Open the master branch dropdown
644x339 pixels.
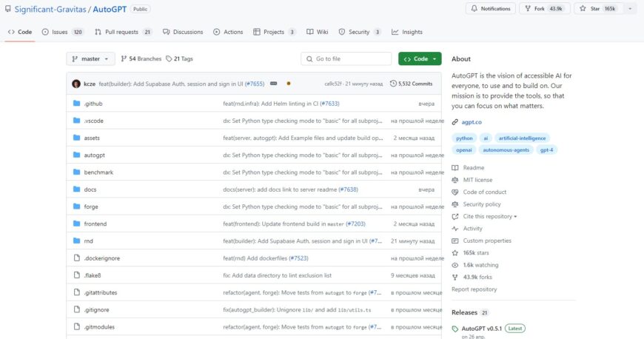tap(90, 58)
